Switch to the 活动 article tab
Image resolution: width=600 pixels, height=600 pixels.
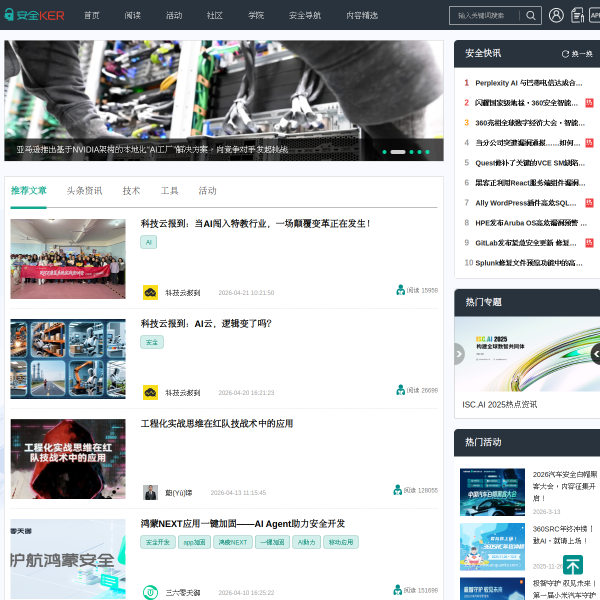pyautogui.click(x=207, y=191)
